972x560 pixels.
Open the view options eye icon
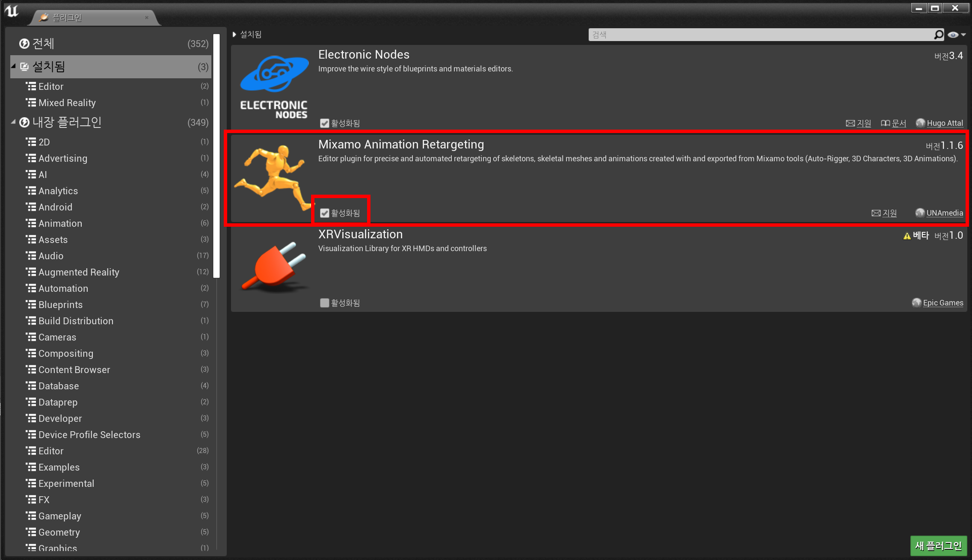[953, 35]
